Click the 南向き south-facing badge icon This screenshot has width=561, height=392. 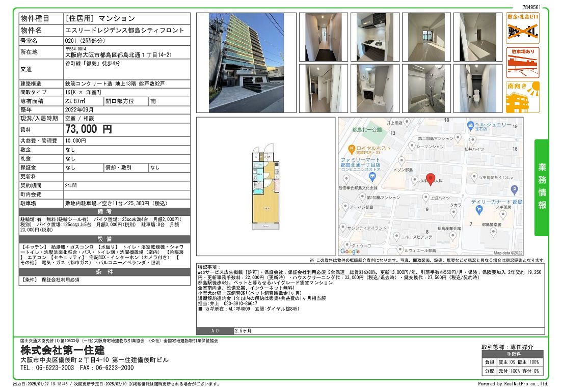(x=522, y=97)
